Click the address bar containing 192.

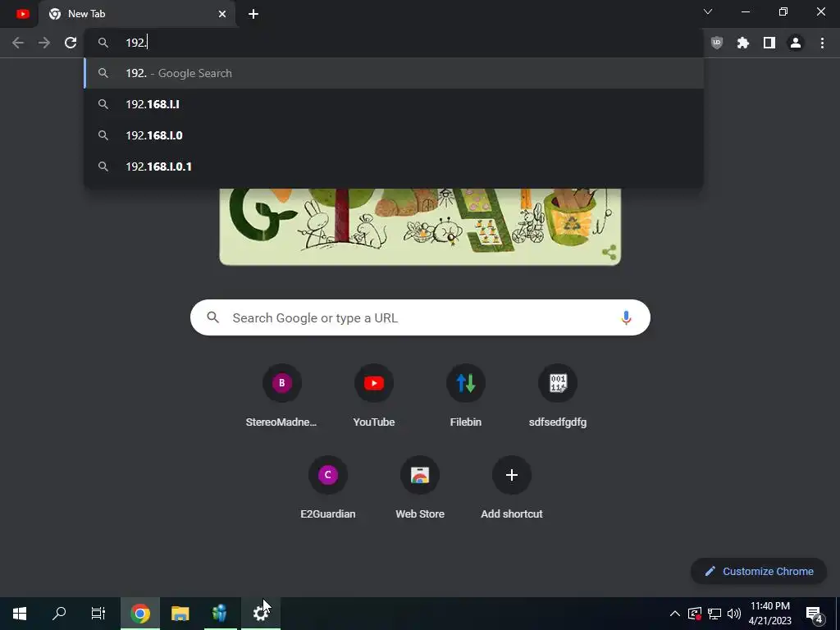394,43
